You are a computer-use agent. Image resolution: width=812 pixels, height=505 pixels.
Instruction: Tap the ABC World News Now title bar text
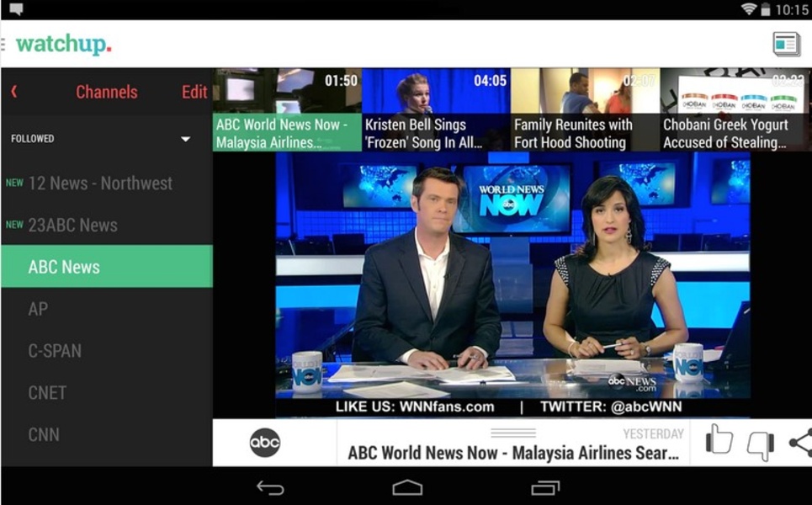(x=513, y=453)
